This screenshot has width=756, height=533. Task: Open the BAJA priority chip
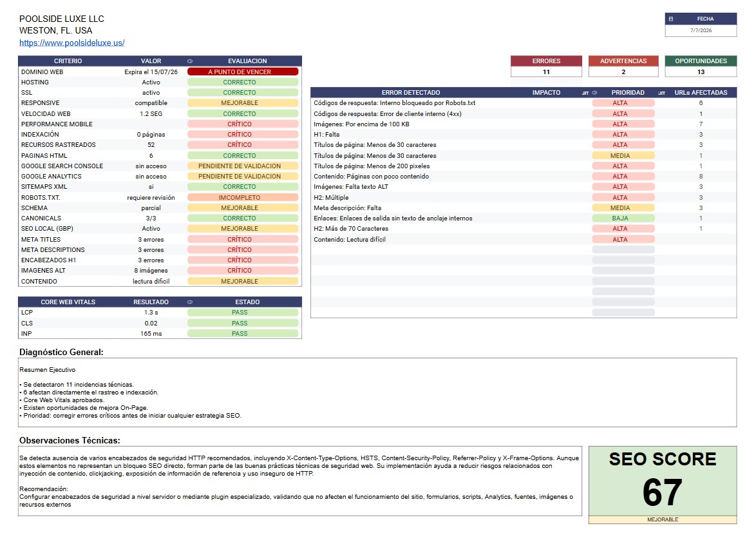(x=623, y=218)
